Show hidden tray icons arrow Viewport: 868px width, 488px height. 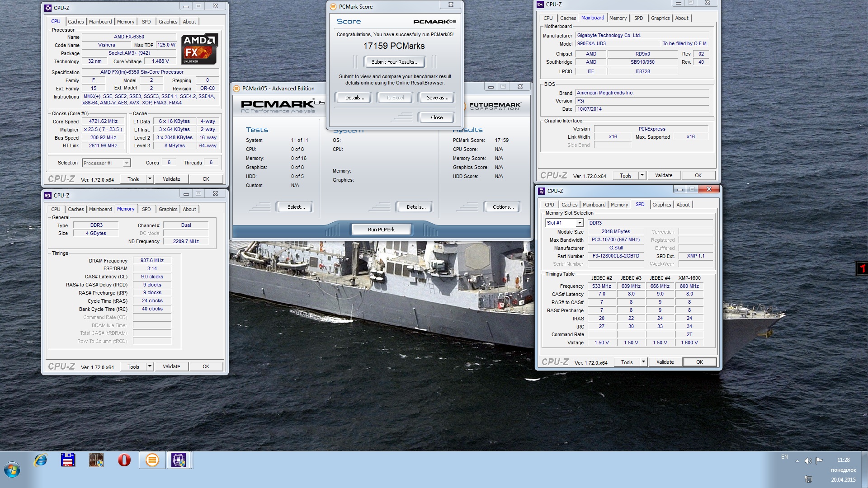click(797, 461)
